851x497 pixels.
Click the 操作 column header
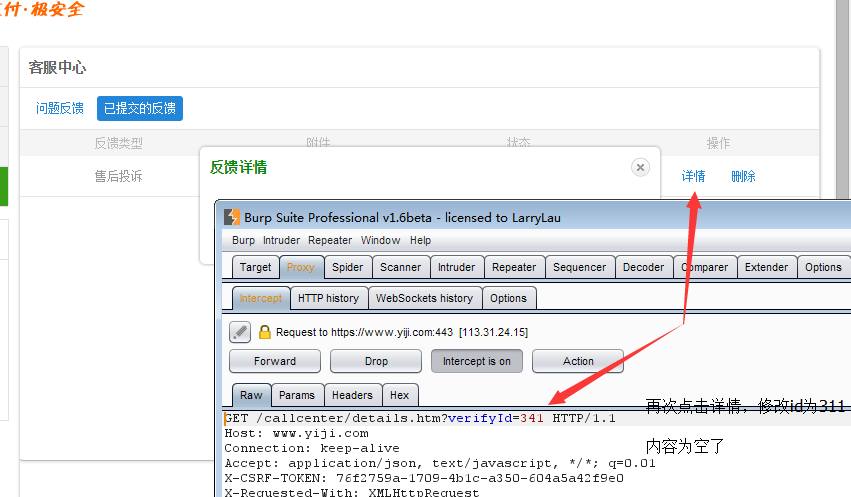(719, 143)
